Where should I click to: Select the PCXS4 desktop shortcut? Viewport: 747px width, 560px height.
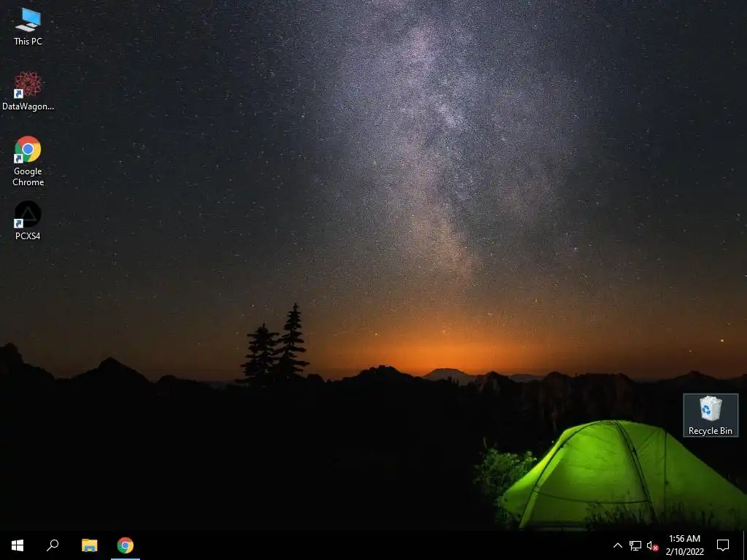tap(28, 221)
